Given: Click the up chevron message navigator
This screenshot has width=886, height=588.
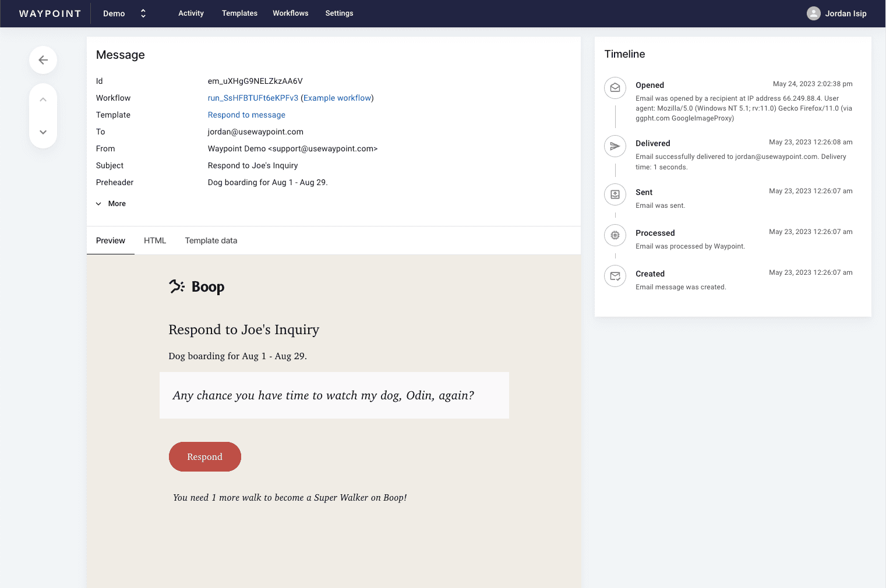Looking at the screenshot, I should [43, 99].
